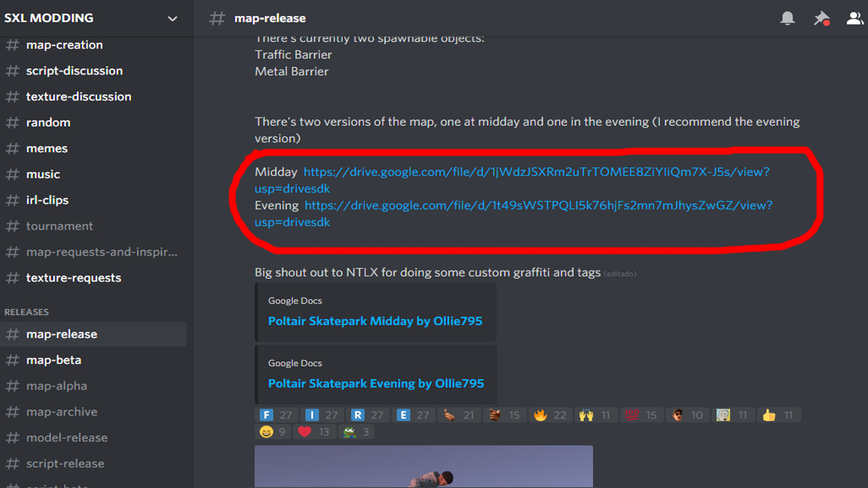Add the raised hands reaction
Viewport: 868px width, 488px height.
click(x=596, y=415)
